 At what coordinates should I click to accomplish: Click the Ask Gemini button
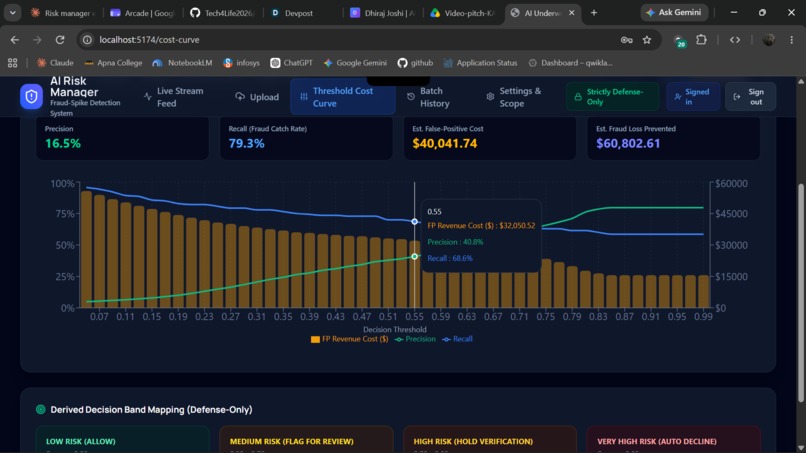click(x=674, y=12)
